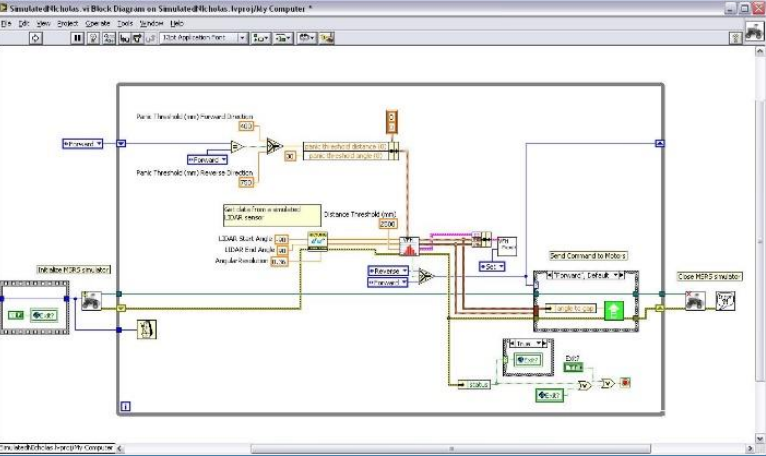Click the Step Into toolbar icon
The height and width of the screenshot is (456, 766).
[x=124, y=38]
